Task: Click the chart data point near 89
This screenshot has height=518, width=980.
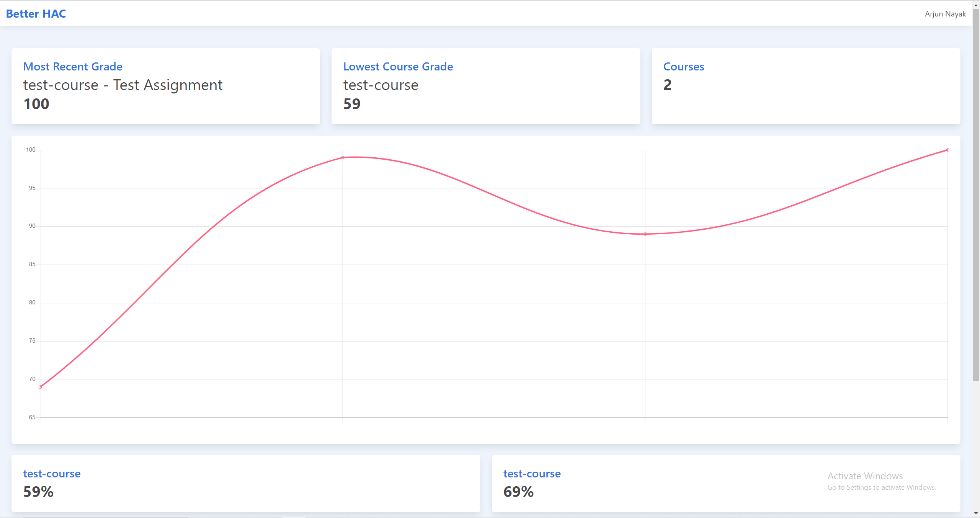Action: click(645, 234)
